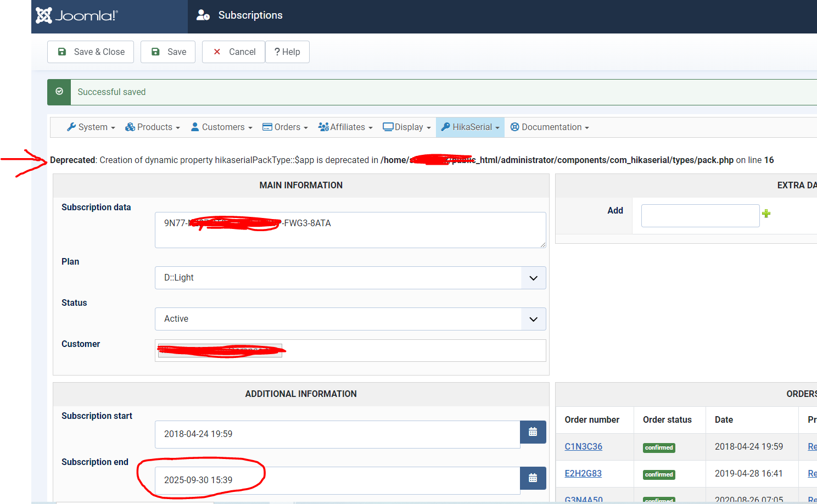Viewport: 817px width, 504px height.
Task: Open order E2H2G83 link
Action: point(583,474)
